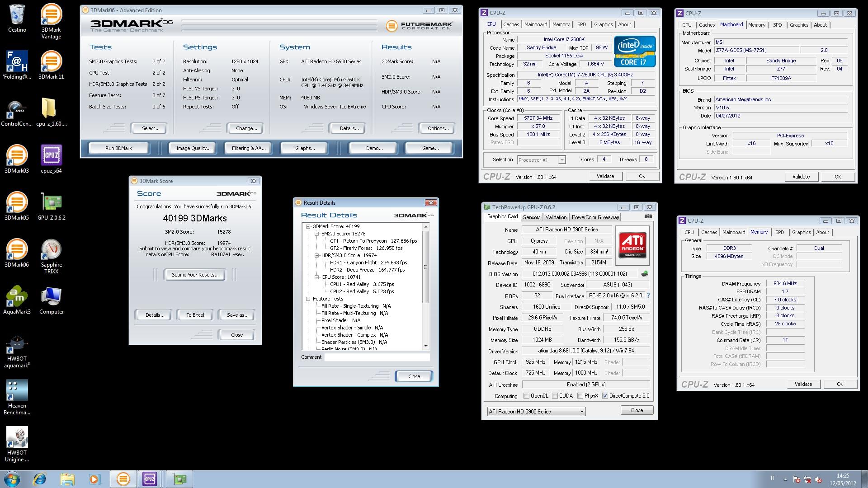Launch AquaMark3 desktop shortcut

17,300
